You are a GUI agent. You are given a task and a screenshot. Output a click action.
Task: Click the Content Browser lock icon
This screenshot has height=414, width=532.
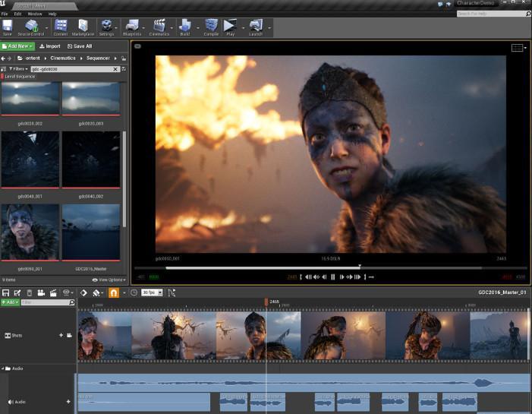click(124, 58)
